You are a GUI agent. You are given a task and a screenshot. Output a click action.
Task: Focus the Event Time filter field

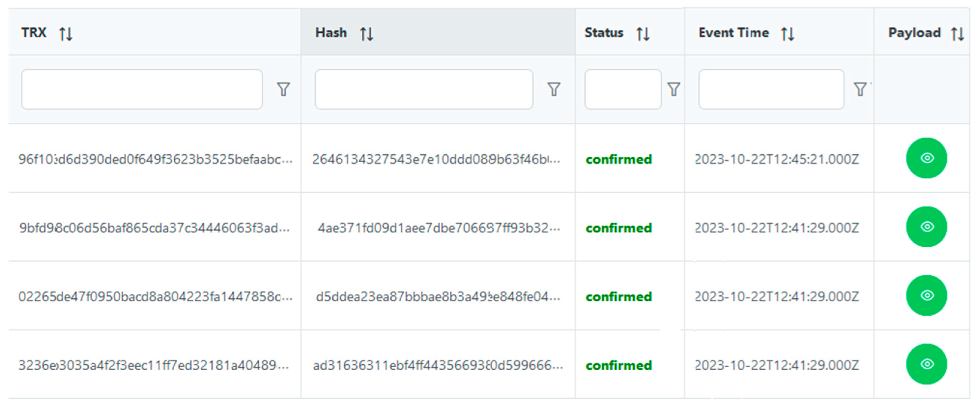tap(771, 89)
